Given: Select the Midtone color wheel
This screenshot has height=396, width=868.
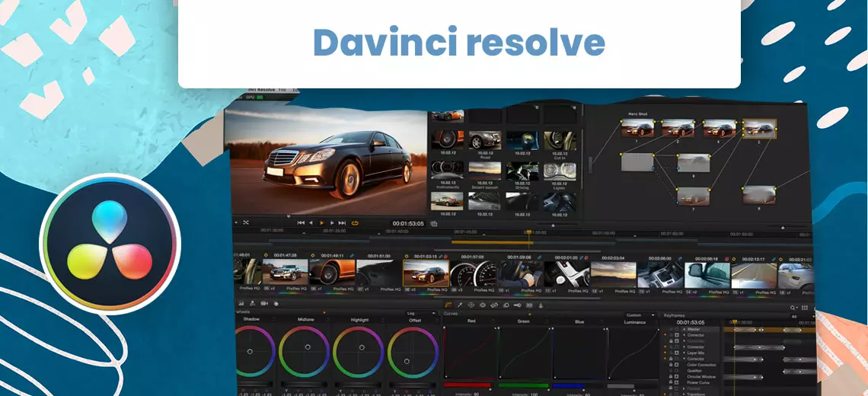Looking at the screenshot, I should click(x=304, y=351).
